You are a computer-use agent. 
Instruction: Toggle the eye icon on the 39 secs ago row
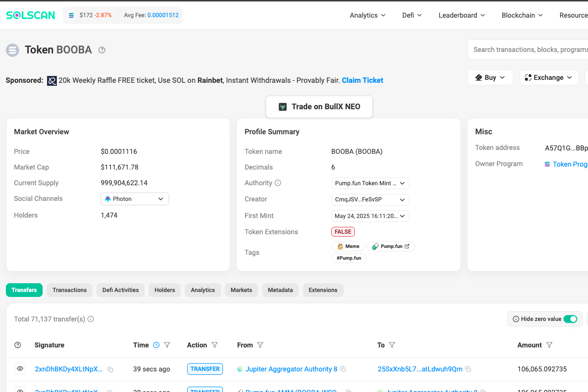(20, 369)
